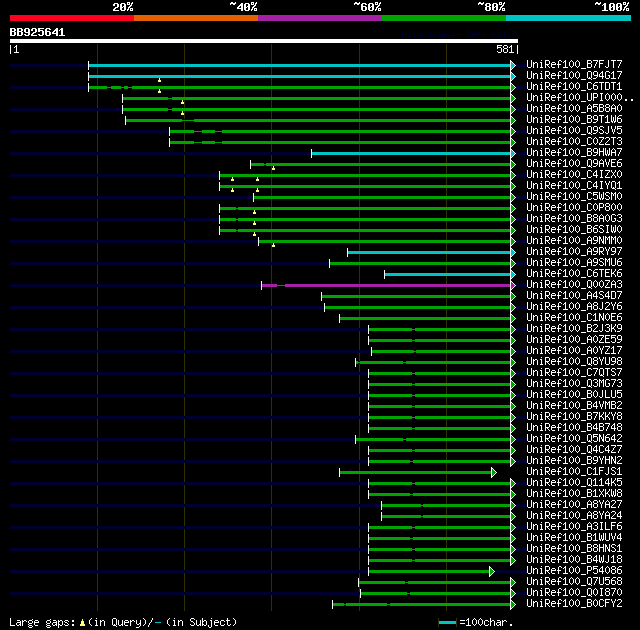Viewport: 640px width, 630px height.
Task: Click the arrowhead ending the UniRef100_A8YA27 alignment
Action: (x=513, y=506)
